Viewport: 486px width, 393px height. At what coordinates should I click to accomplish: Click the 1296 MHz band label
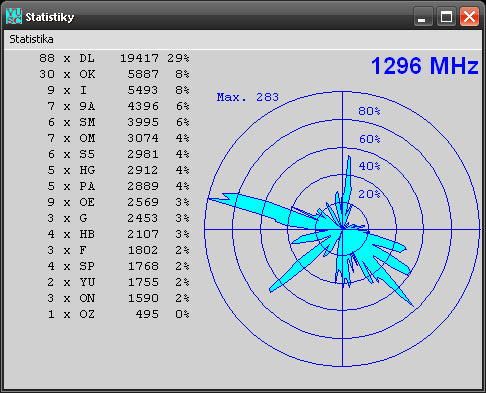(425, 65)
